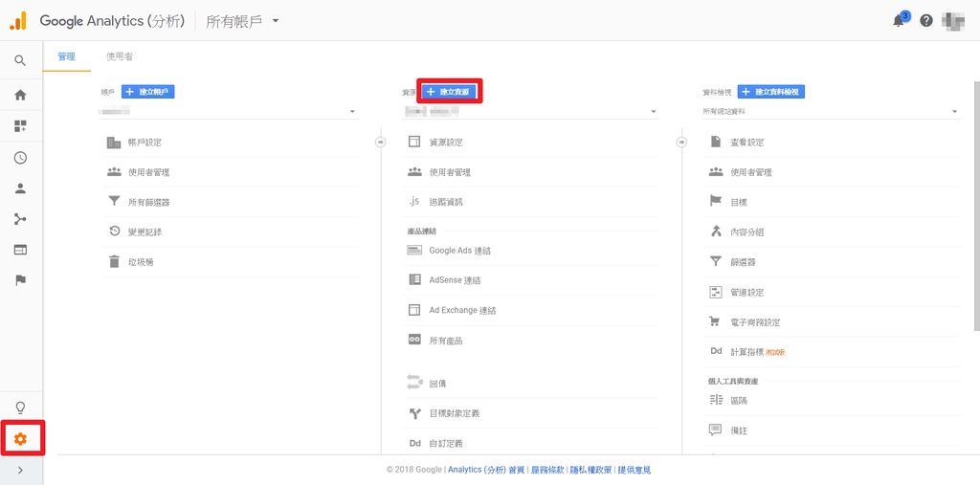Click the 建立帳戶 button
The width and height of the screenshot is (980, 485).
[147, 92]
